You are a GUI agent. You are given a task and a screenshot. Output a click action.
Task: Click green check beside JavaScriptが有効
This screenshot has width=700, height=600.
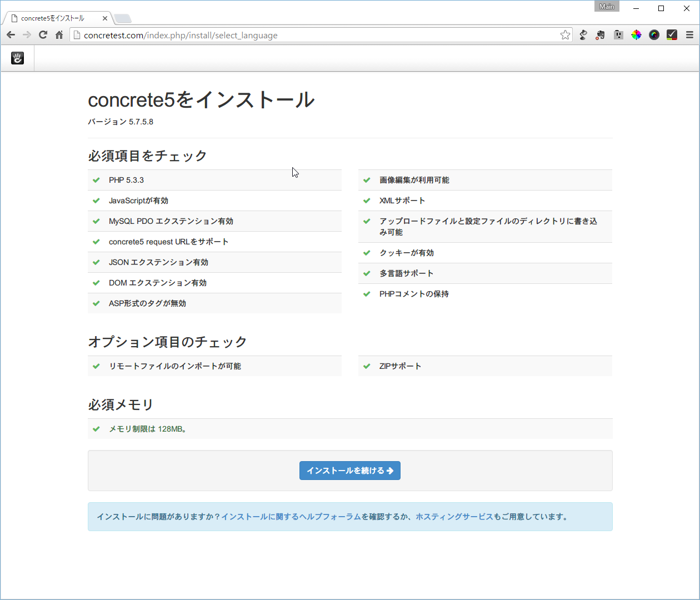pyautogui.click(x=96, y=201)
